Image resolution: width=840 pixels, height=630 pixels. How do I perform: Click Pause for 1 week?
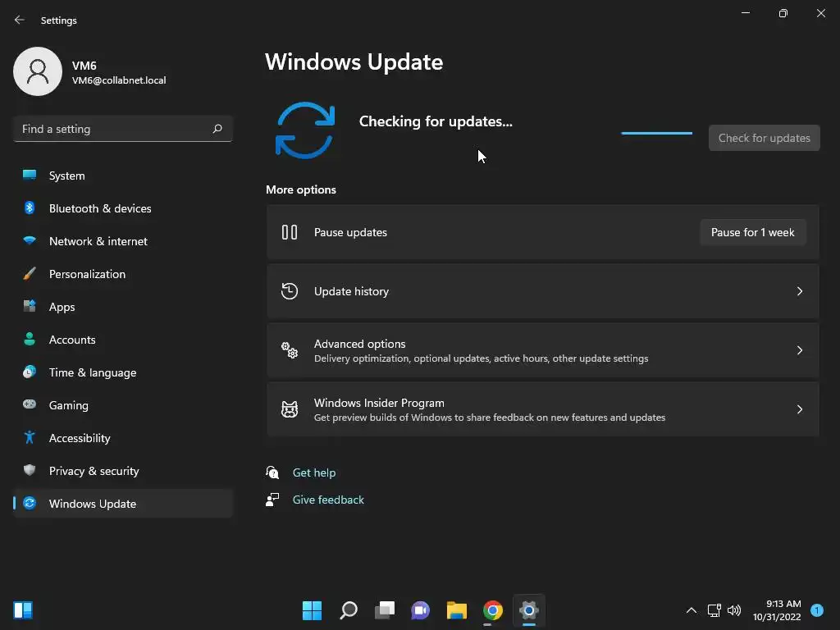(x=753, y=232)
